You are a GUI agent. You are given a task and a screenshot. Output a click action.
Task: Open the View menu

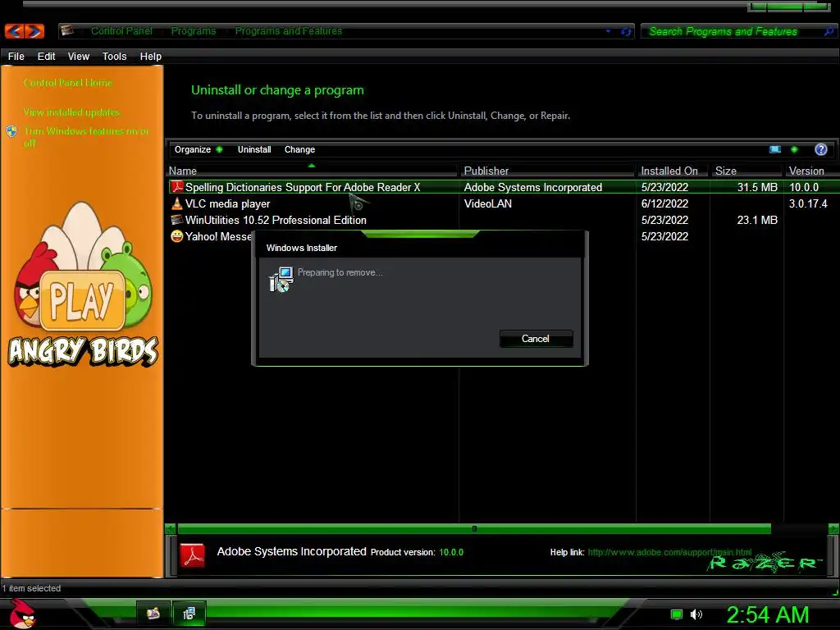pyautogui.click(x=78, y=57)
